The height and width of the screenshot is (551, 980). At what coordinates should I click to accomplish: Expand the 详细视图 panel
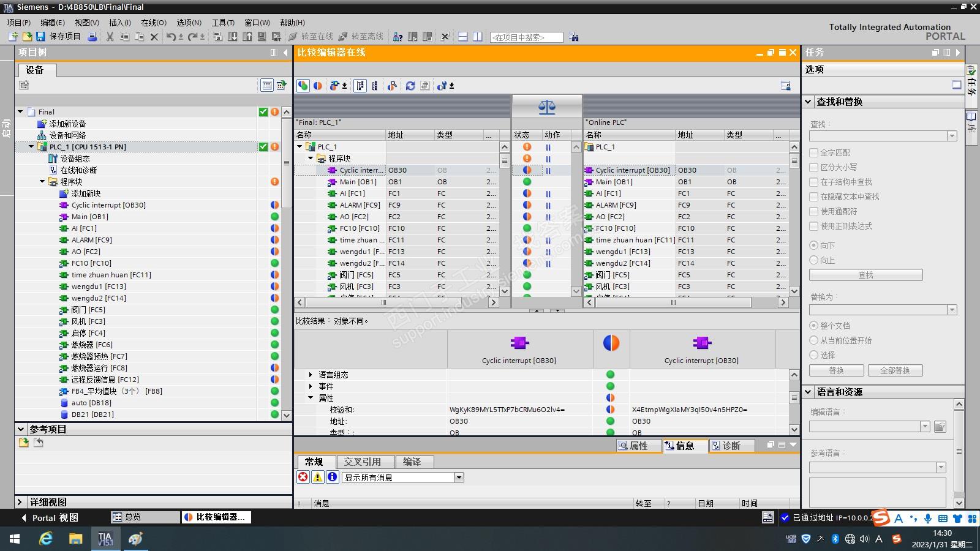(x=20, y=502)
